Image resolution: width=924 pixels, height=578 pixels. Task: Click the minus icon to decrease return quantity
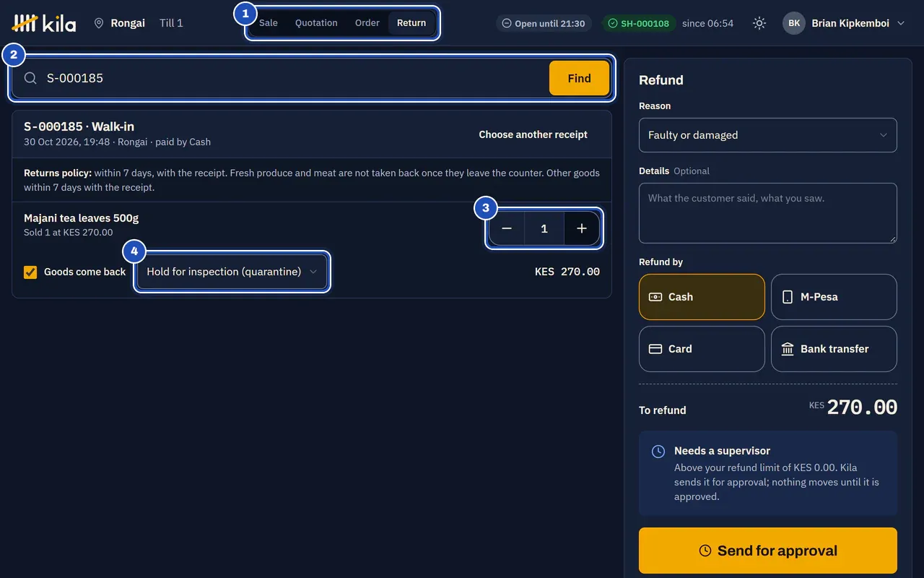[x=507, y=228]
